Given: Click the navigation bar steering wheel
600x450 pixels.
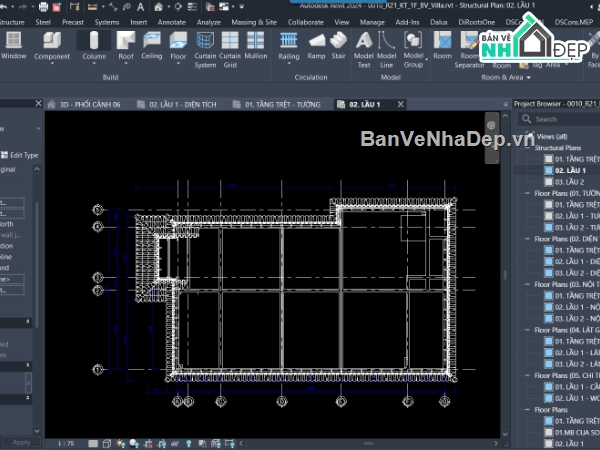Looking at the screenshot, I should [x=492, y=126].
